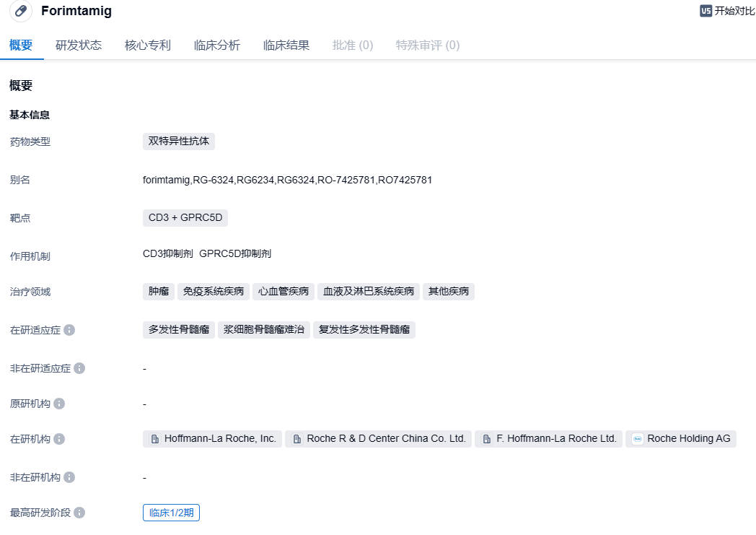756x535 pixels.
Task: Click the 临床1/2期 phase badge
Action: click(x=171, y=513)
